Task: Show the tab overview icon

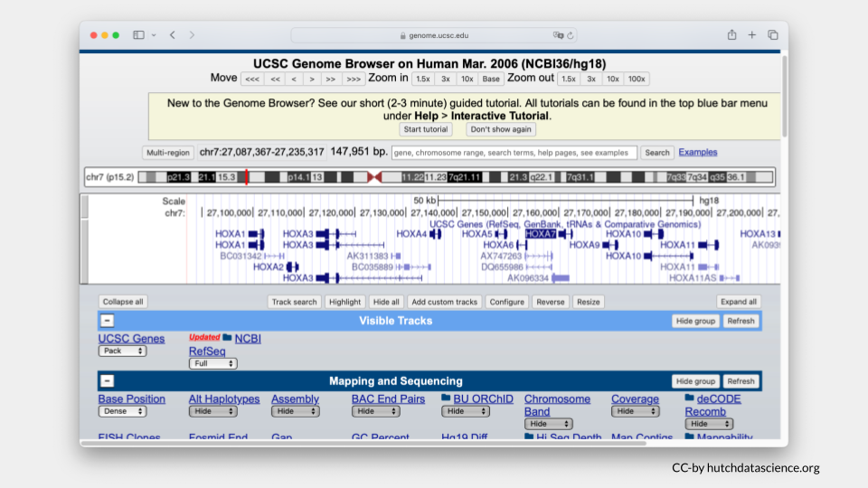Action: tap(773, 35)
